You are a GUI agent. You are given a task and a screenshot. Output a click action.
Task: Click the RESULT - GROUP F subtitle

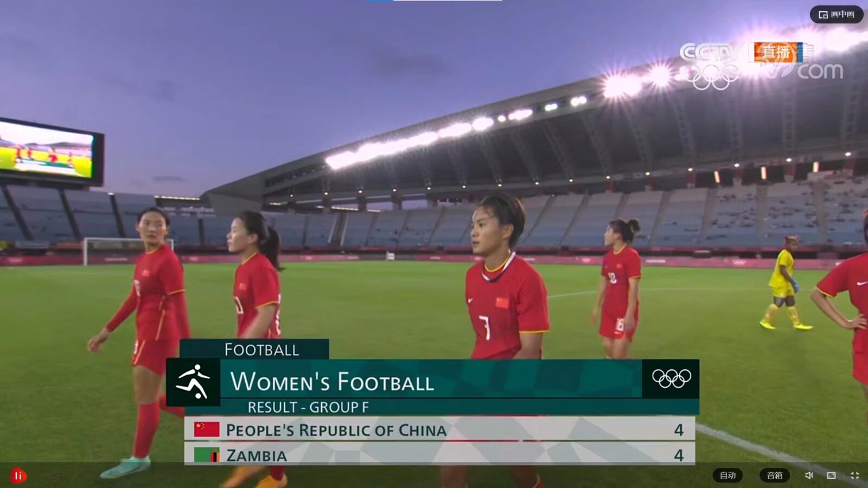point(308,407)
